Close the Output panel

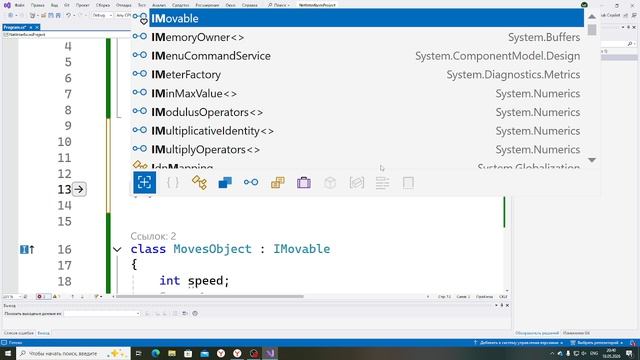click(507, 305)
